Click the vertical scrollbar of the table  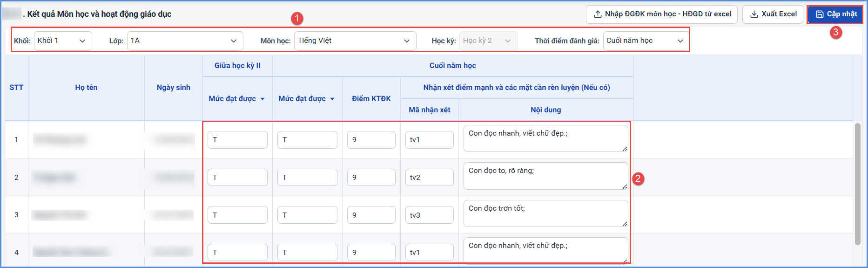click(858, 184)
